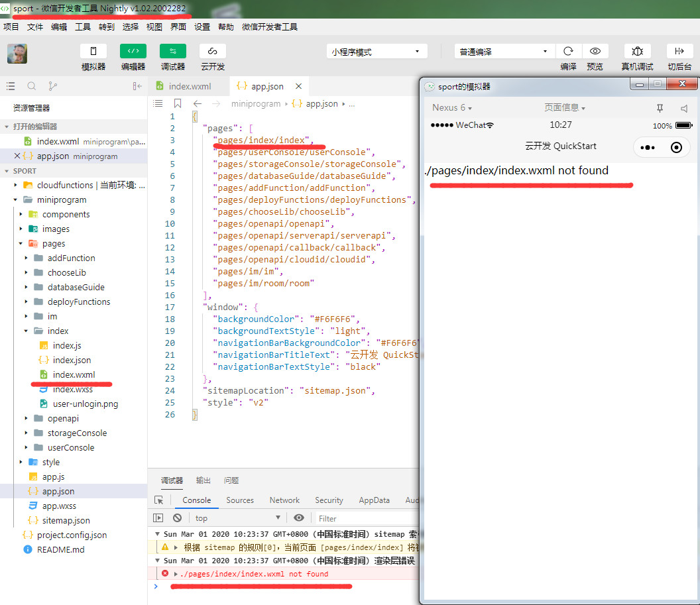Open the 普通编译 compile mode dropdown

click(x=504, y=51)
